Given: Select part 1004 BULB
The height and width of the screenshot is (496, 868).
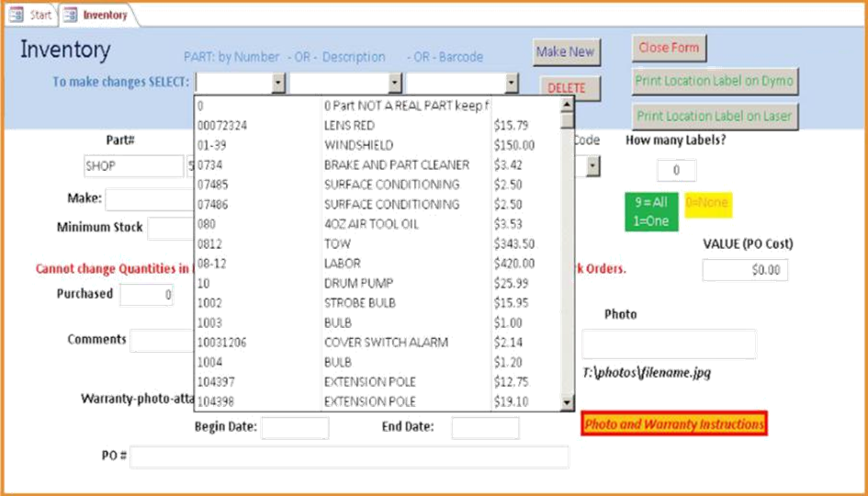Looking at the screenshot, I should click(378, 363).
